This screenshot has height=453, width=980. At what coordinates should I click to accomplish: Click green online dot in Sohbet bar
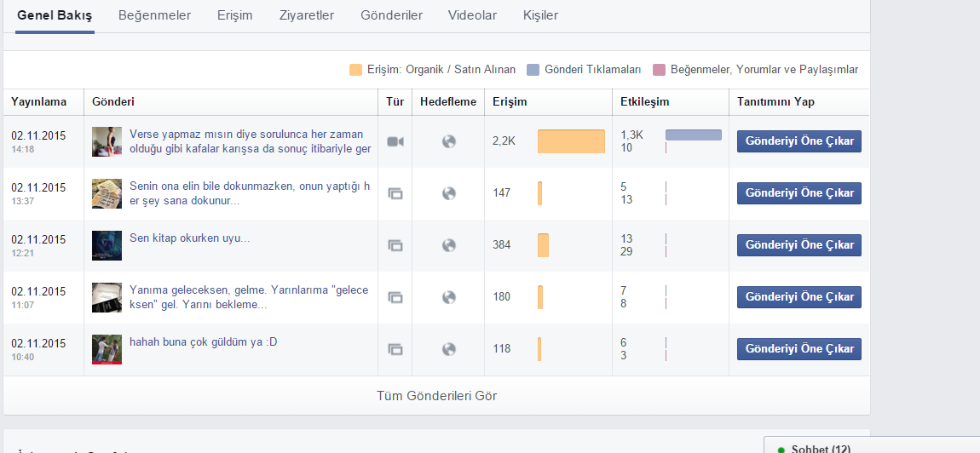point(781,450)
